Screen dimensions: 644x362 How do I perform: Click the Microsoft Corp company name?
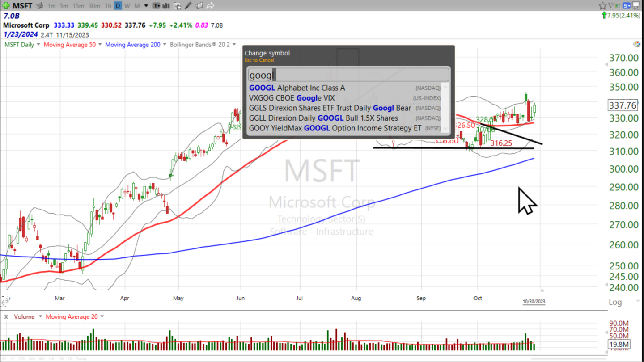click(x=26, y=25)
